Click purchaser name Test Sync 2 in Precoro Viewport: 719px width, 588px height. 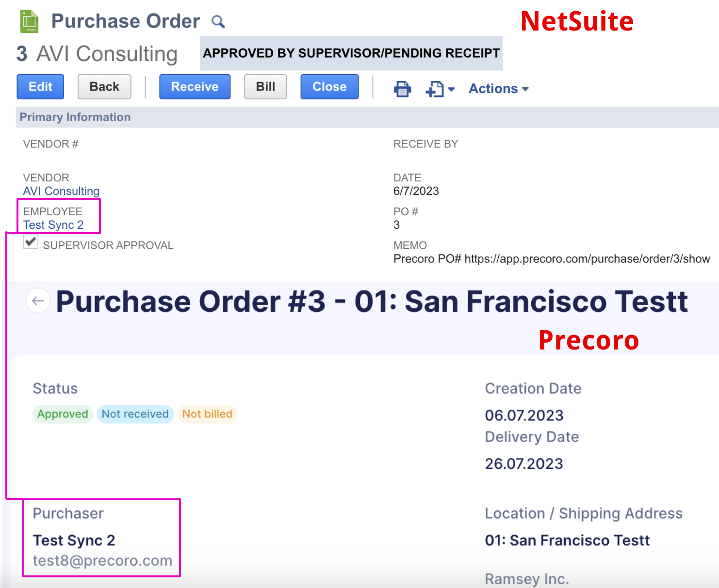click(74, 540)
